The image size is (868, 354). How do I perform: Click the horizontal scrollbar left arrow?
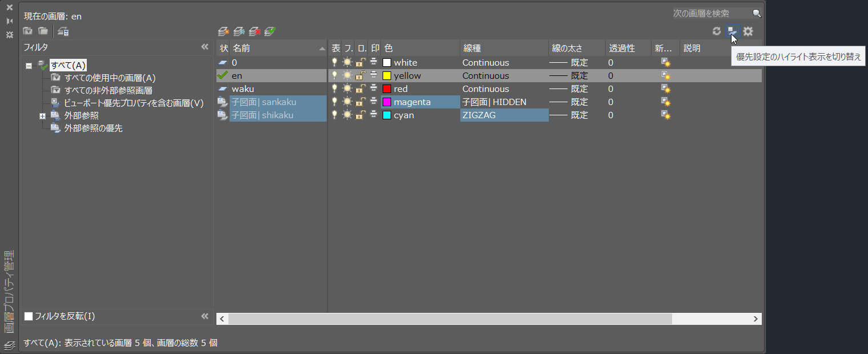(x=222, y=319)
